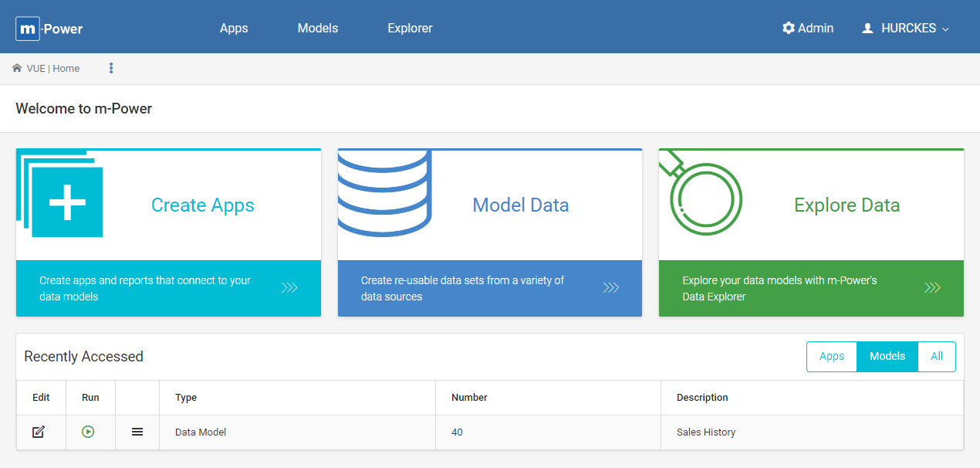This screenshot has height=468, width=980.
Task: Click the 'Recently Accessed' heading
Action: pos(84,357)
